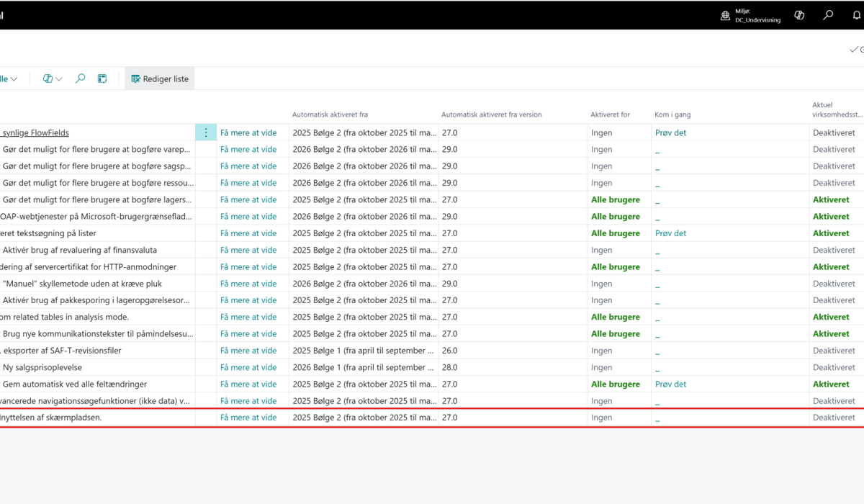Click the search icon in the list toolbar
The height and width of the screenshot is (504, 864).
point(81,78)
